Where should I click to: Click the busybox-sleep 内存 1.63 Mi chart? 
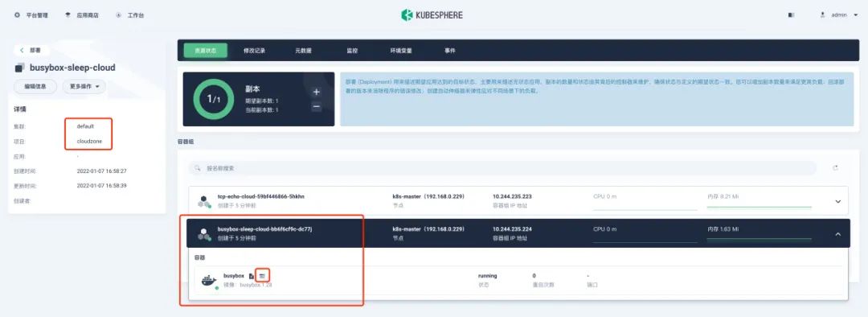[x=759, y=233]
